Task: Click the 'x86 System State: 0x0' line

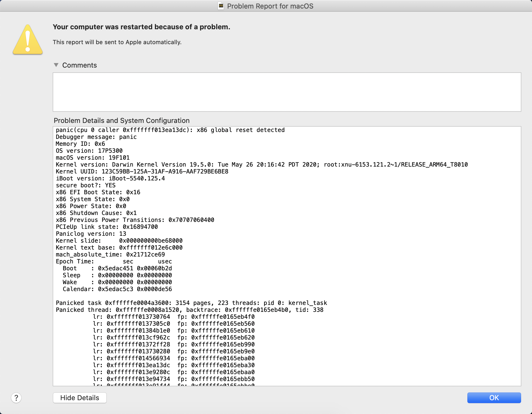Action: pos(93,199)
